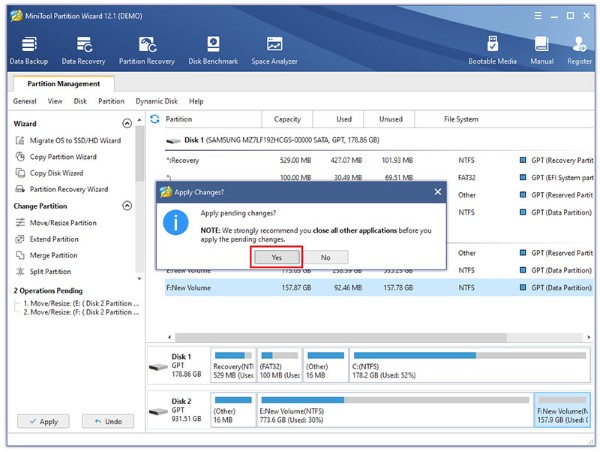
Task: Collapse the Wizard section
Action: 127,123
